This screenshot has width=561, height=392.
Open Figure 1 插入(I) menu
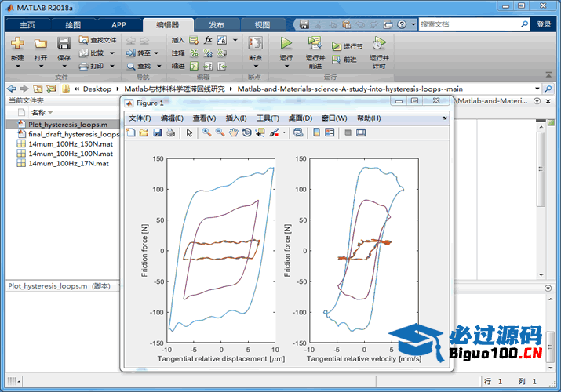[x=236, y=118]
